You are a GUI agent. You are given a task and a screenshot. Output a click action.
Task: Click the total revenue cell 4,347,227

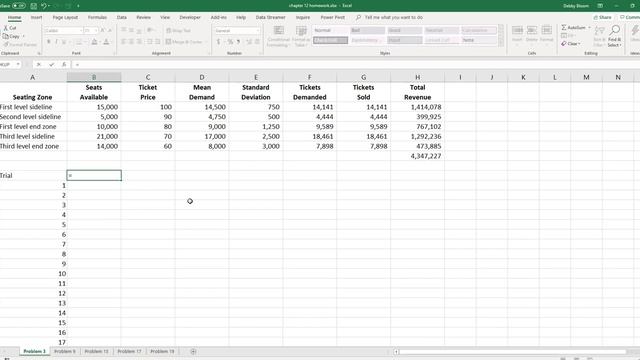coord(418,156)
